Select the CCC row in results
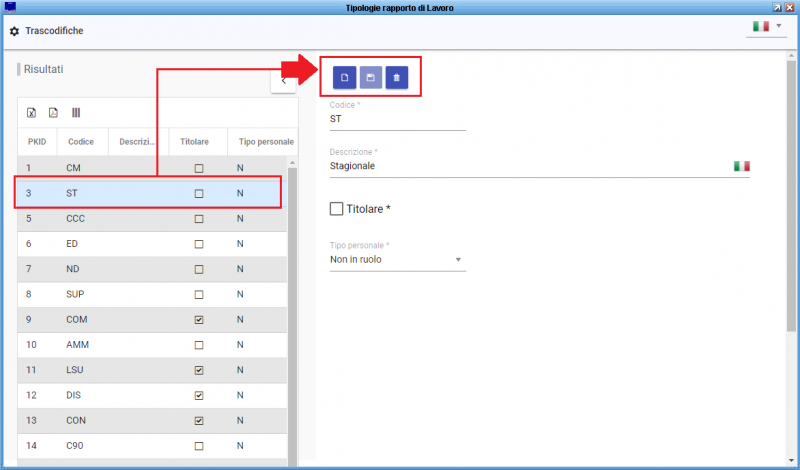Image resolution: width=800 pixels, height=470 pixels. [x=152, y=218]
